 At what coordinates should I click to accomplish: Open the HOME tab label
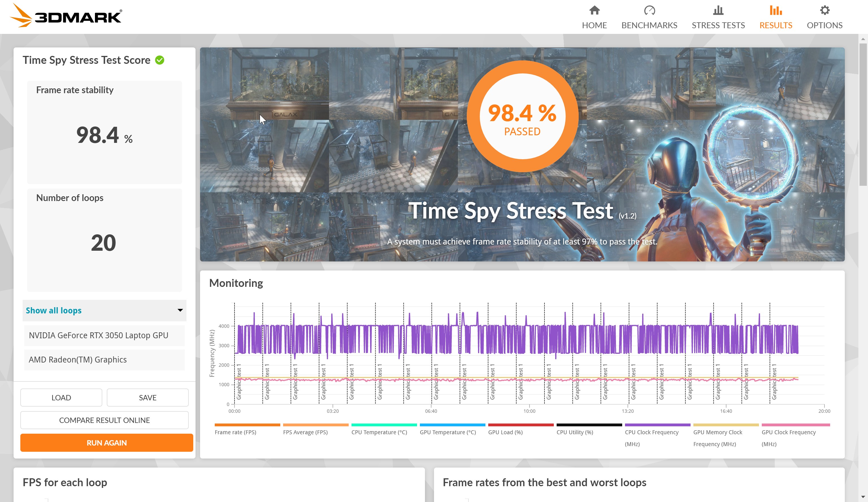pyautogui.click(x=594, y=25)
